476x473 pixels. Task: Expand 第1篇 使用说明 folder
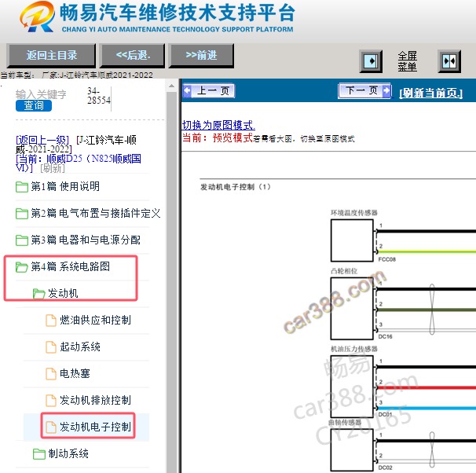(x=65, y=186)
